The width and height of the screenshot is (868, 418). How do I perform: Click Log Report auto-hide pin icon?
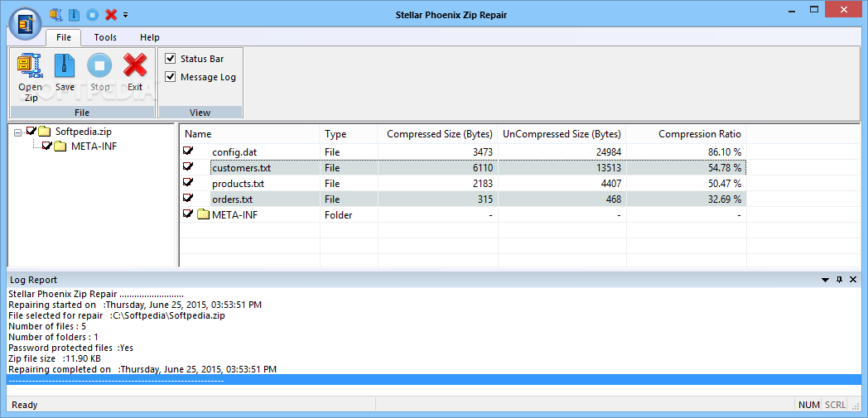tap(839, 280)
